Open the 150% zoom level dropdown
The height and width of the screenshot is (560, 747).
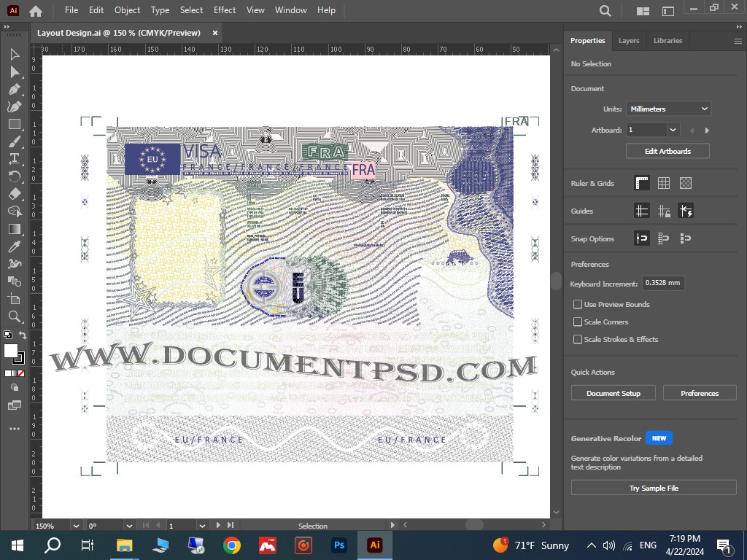click(75, 526)
